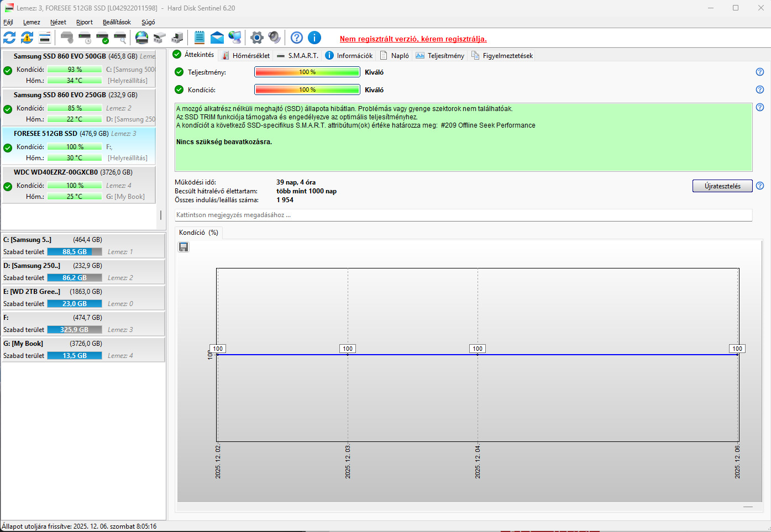This screenshot has width=771, height=532.
Task: Click the 93 % condition bar of Samsung 500GB
Action: (x=75, y=70)
